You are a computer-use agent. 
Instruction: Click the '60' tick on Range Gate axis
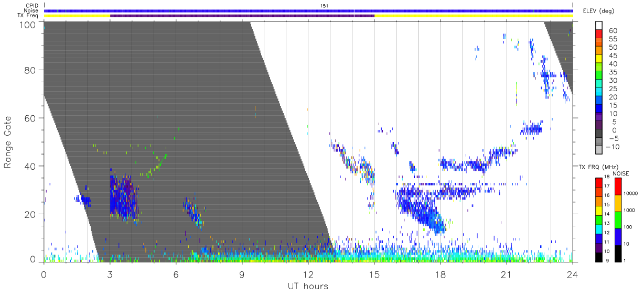(30, 118)
